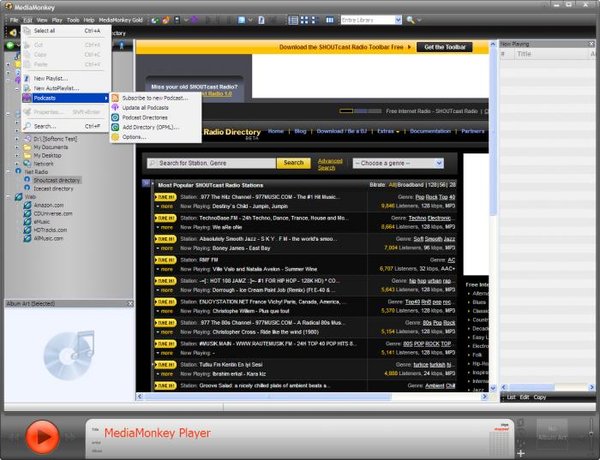Screen dimensions: 600x460
Task: Open the View menu
Action: pos(42,20)
